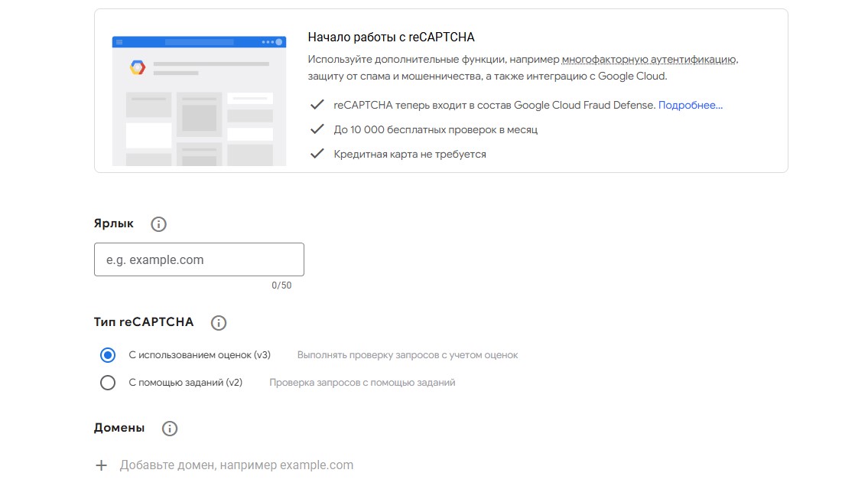The image size is (868, 486).
Task: Click the plus icon to add domain
Action: tap(101, 465)
